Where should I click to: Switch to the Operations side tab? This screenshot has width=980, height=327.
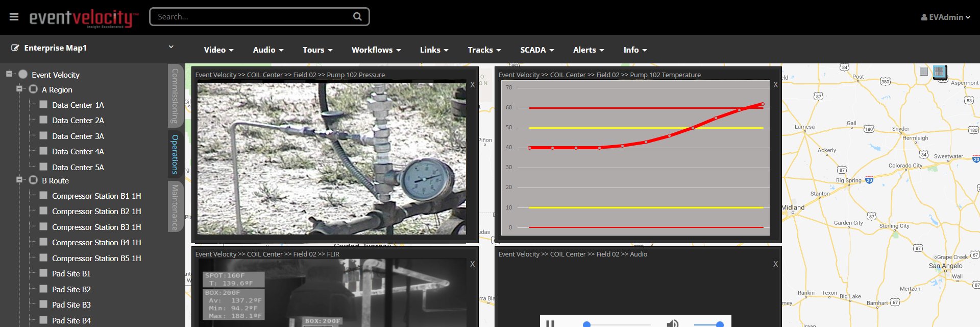click(175, 154)
